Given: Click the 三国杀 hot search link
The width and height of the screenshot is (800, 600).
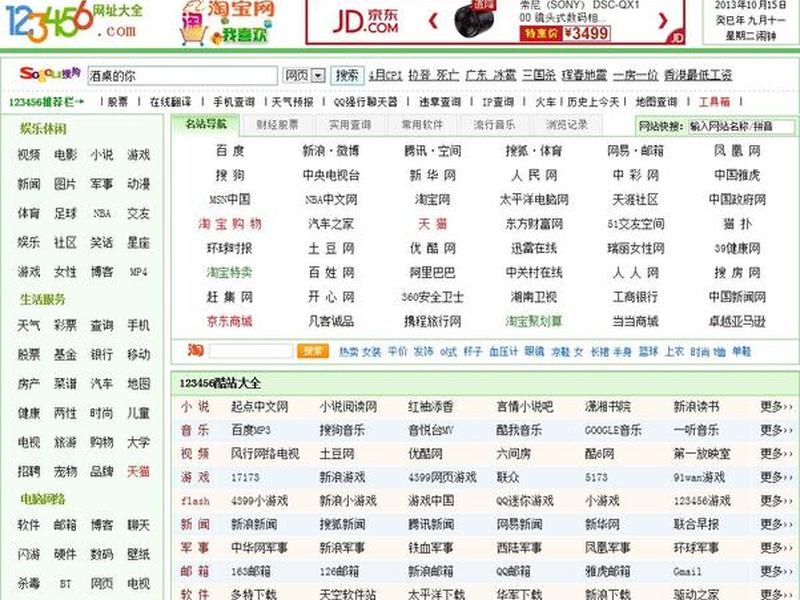Looking at the screenshot, I should coord(539,76).
